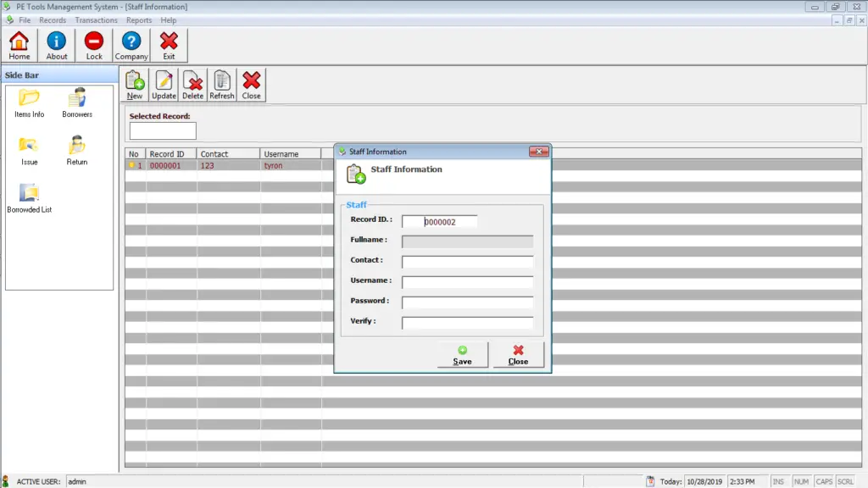Close the Staff Information dialog
The height and width of the screenshot is (488, 868).
pyautogui.click(x=518, y=355)
